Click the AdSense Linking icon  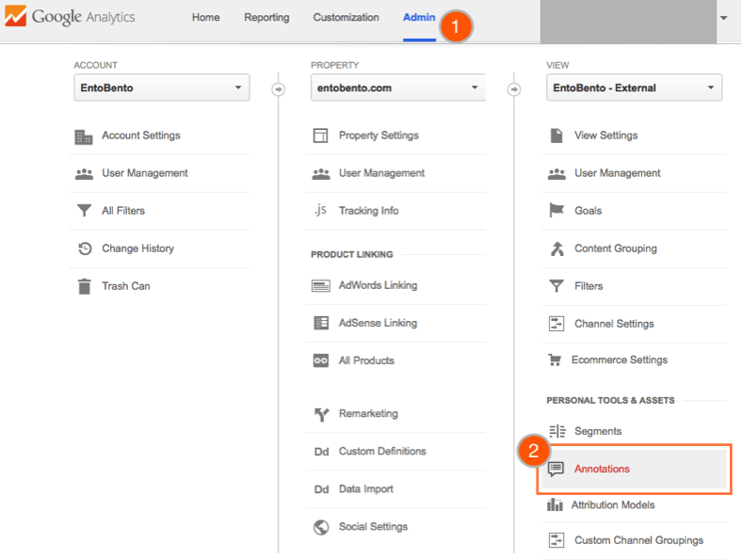pyautogui.click(x=321, y=323)
